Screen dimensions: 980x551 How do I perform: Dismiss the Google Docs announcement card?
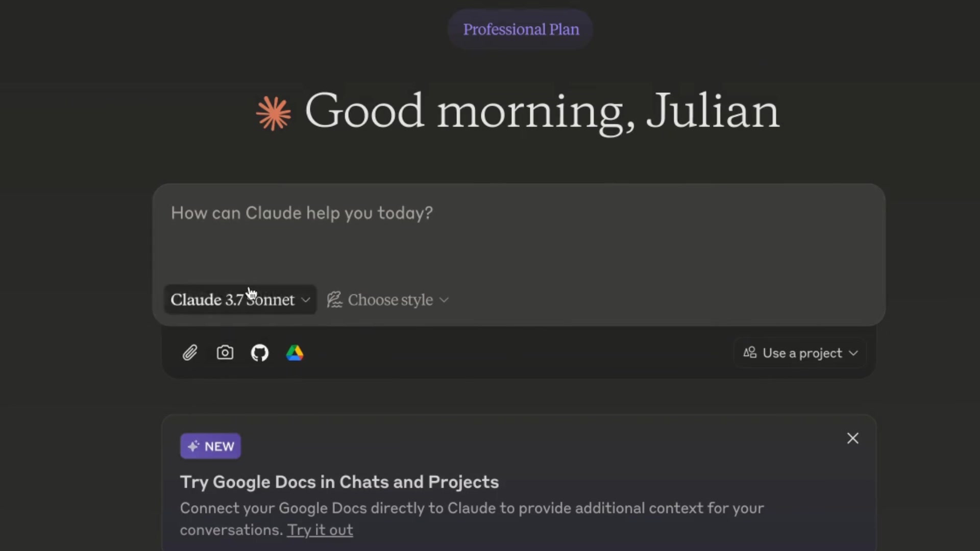click(852, 438)
